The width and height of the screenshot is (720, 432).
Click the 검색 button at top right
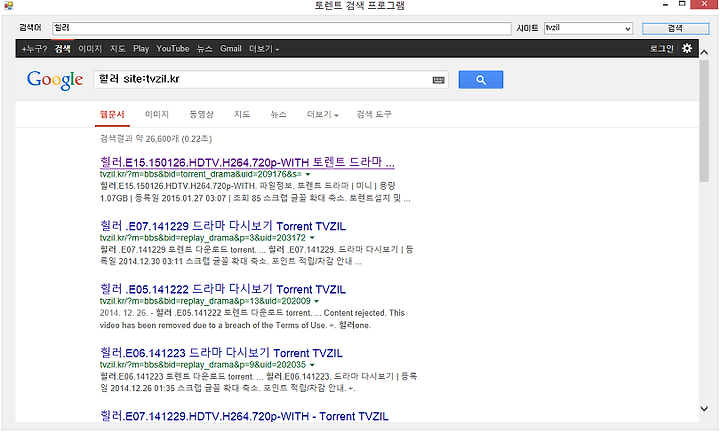[x=675, y=28]
